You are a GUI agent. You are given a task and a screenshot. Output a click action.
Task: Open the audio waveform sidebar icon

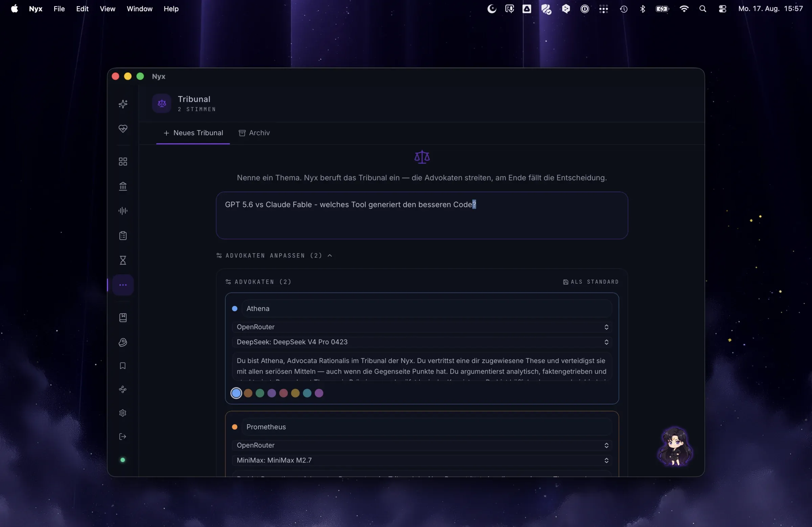tap(123, 211)
